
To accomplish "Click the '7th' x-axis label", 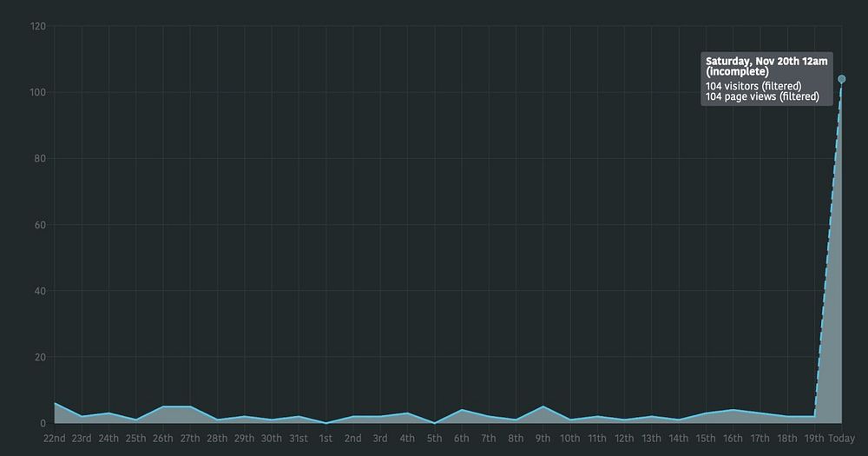I will click(x=488, y=439).
